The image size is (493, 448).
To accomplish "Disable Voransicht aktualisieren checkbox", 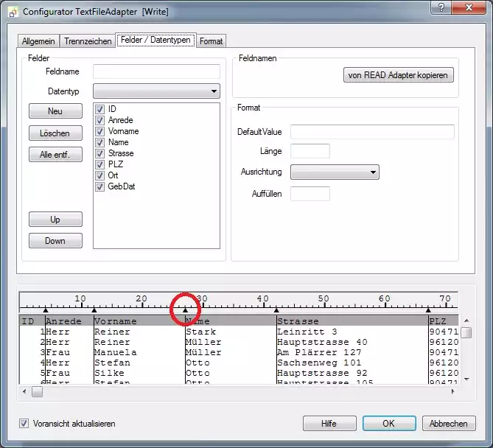I will click(25, 424).
